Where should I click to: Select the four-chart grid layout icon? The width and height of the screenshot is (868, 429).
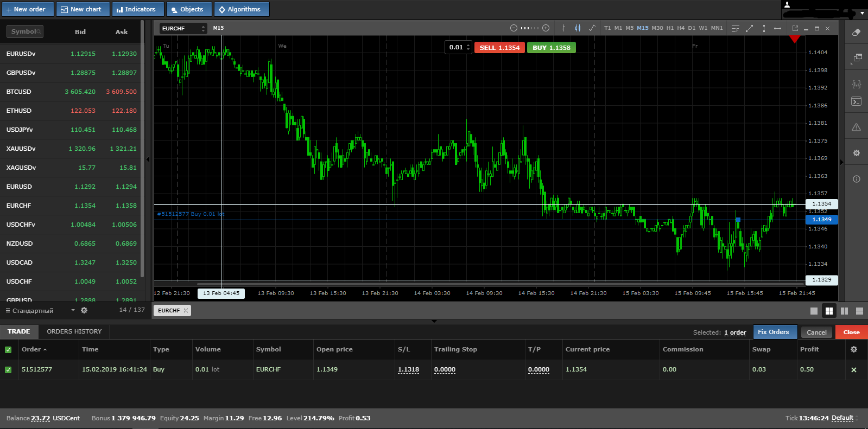[829, 311]
